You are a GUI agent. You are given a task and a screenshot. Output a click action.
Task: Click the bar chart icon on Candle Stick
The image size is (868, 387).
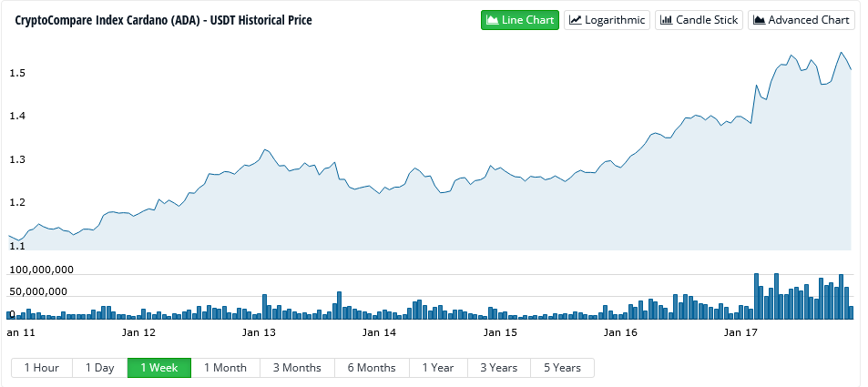(667, 20)
